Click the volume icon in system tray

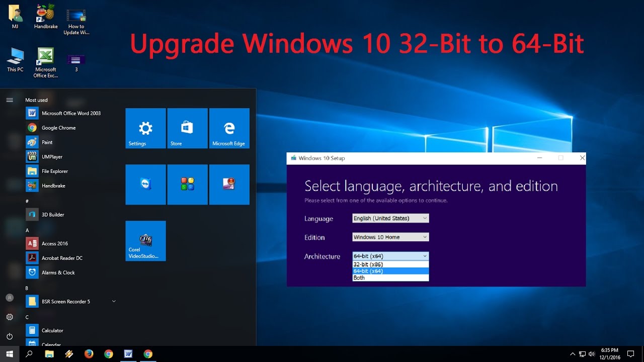tap(592, 354)
